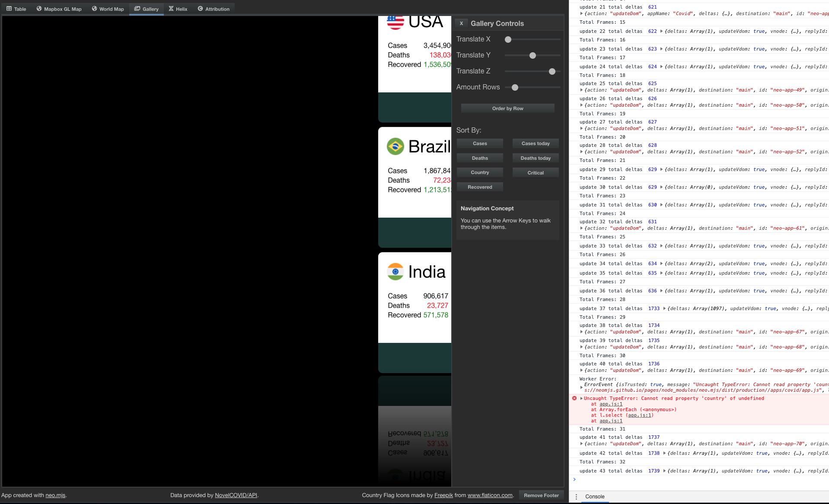
Task: Click the Helix DNA icon
Action: [x=171, y=9]
